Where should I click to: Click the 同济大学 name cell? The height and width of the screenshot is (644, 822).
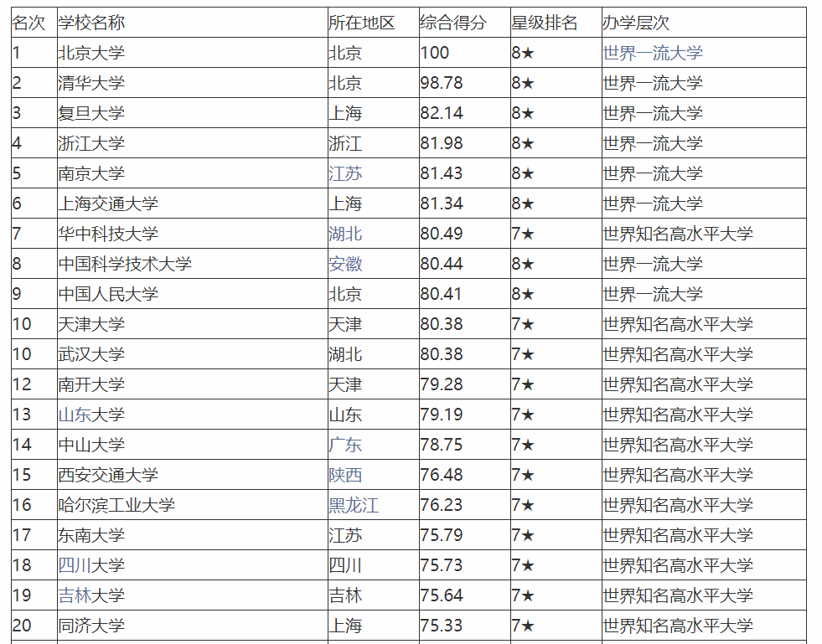(x=193, y=626)
